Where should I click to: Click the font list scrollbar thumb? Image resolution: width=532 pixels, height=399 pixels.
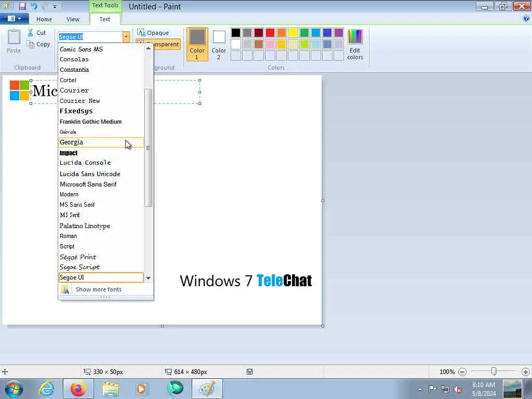[148, 148]
